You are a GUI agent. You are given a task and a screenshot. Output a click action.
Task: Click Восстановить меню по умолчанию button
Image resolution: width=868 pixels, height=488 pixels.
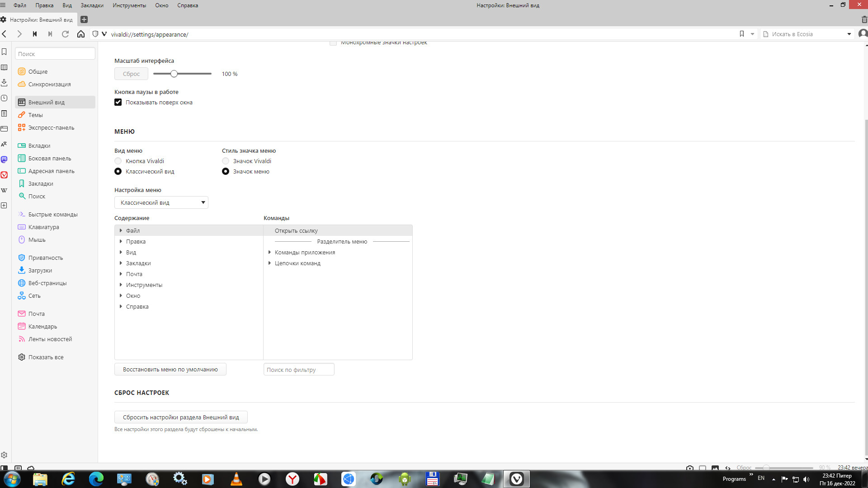[170, 369]
